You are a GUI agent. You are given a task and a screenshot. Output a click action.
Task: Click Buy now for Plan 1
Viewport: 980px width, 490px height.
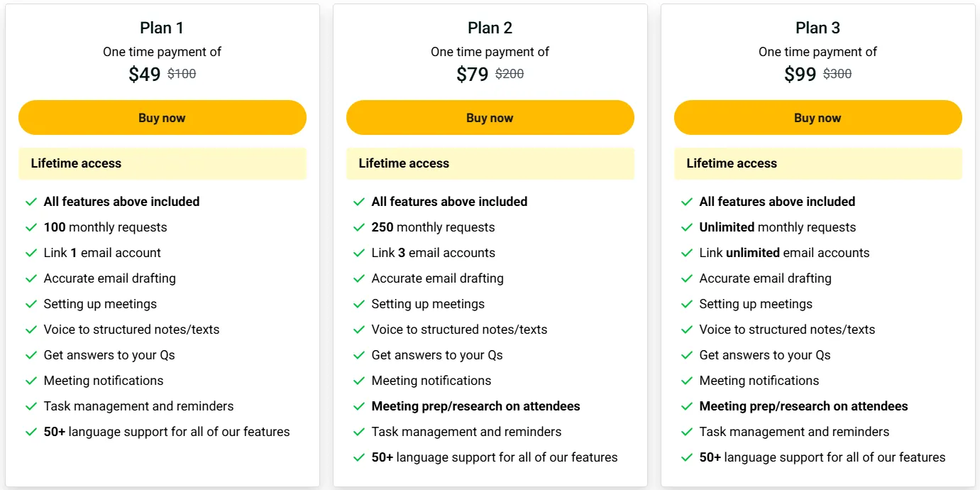pyautogui.click(x=162, y=118)
